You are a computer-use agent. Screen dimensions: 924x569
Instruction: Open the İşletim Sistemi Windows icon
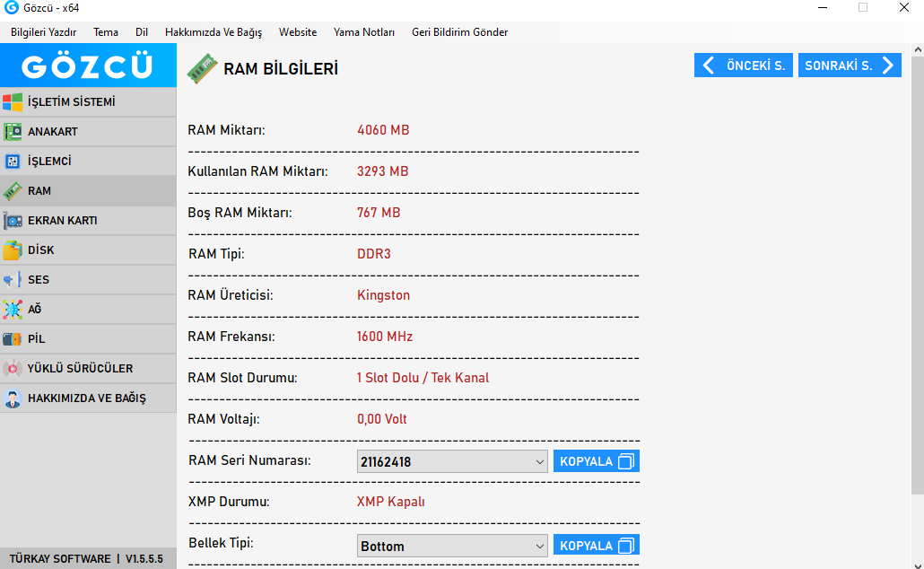pos(13,101)
